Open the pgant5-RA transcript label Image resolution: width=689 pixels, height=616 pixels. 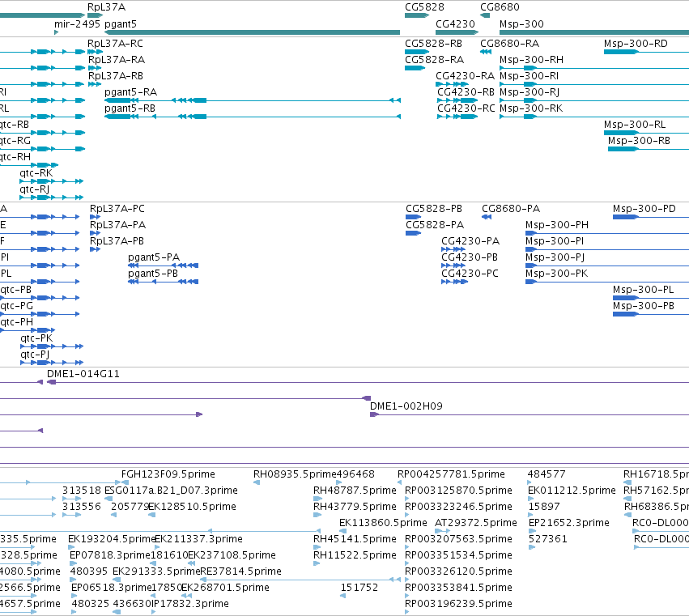(131, 92)
